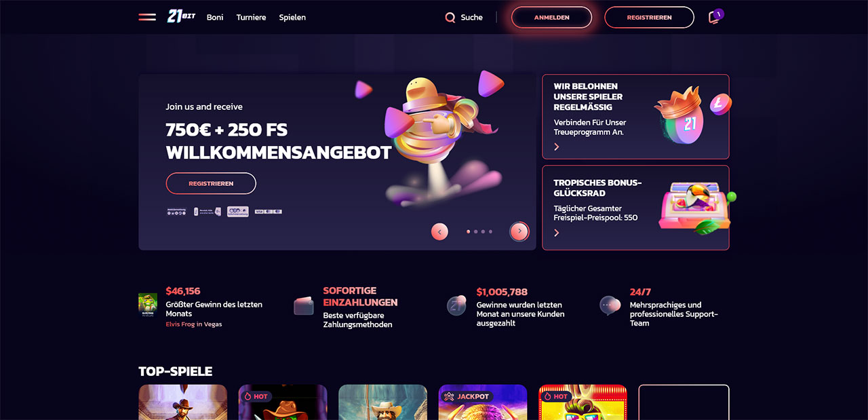Open the notifications icon with badge
This screenshot has width=868, height=420.
pyautogui.click(x=714, y=17)
